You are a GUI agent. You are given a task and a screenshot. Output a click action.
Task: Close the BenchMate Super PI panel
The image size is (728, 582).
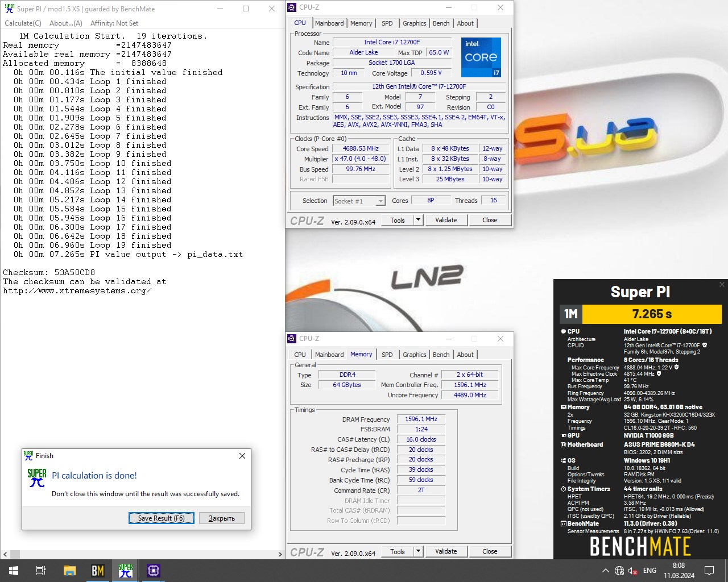click(x=722, y=284)
